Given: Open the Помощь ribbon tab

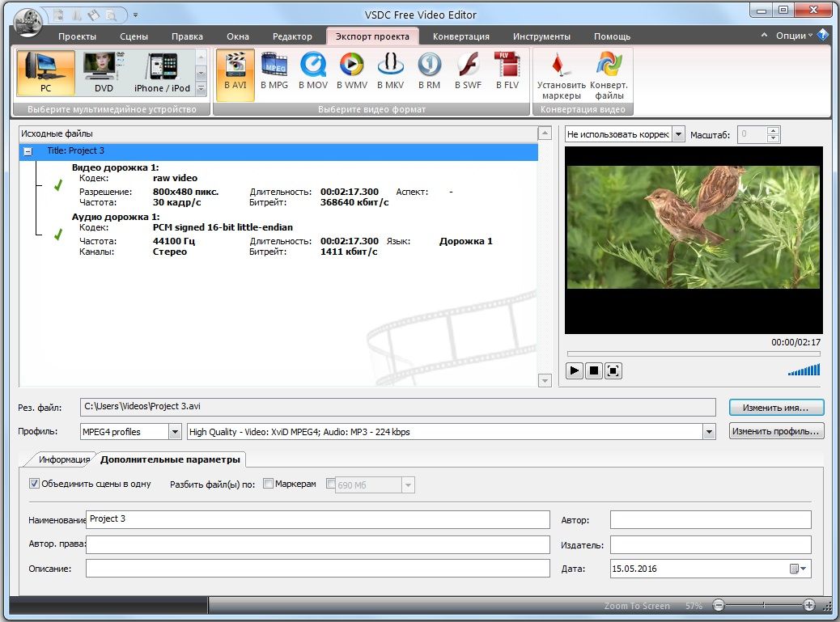Looking at the screenshot, I should click(613, 36).
